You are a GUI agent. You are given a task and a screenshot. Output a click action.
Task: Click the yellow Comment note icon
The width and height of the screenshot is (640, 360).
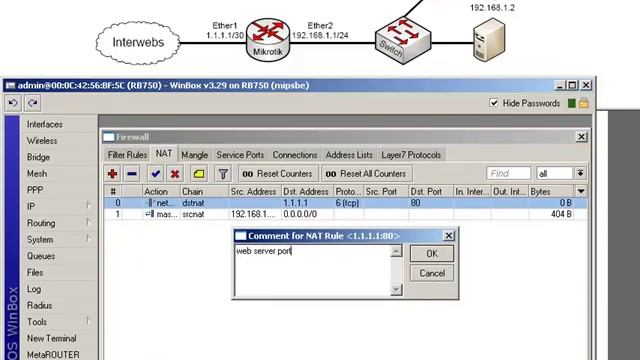point(199,174)
